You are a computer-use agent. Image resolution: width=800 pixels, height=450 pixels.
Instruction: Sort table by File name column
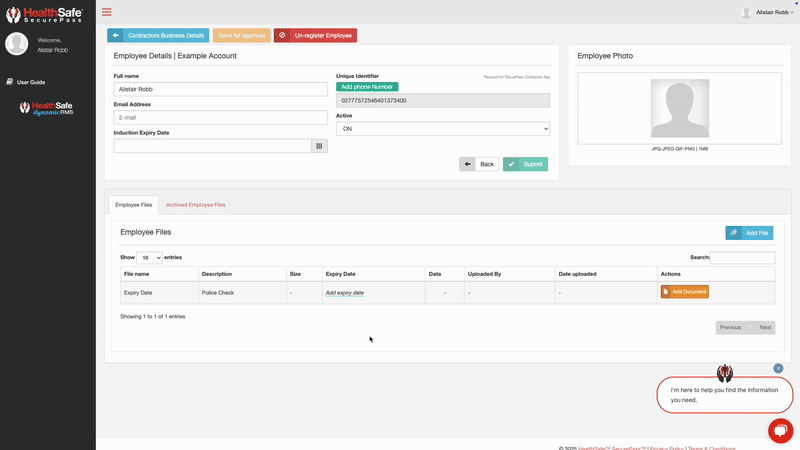click(x=136, y=273)
